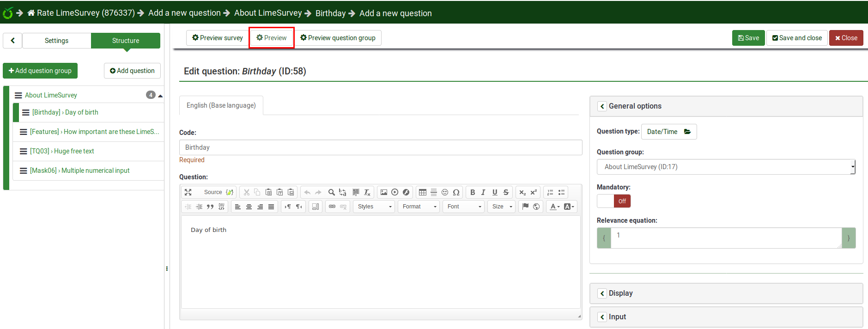The width and height of the screenshot is (868, 329).
Task: Click the Save and close button
Action: click(x=797, y=38)
